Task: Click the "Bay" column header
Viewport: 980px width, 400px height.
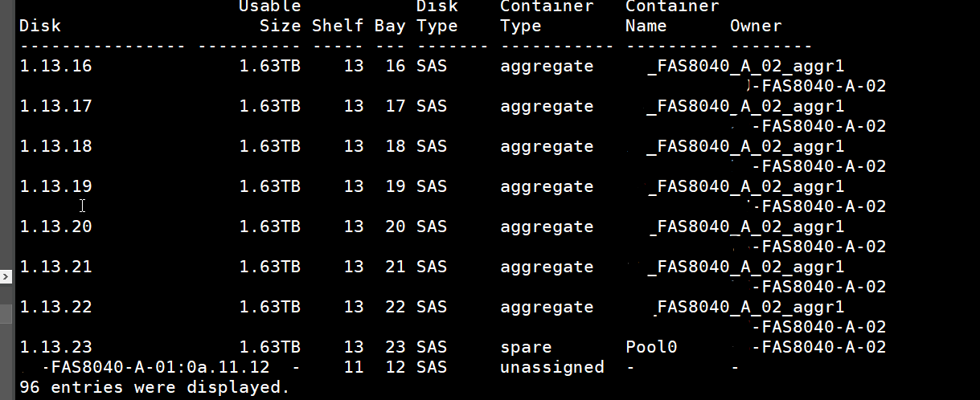Action: coord(390,26)
